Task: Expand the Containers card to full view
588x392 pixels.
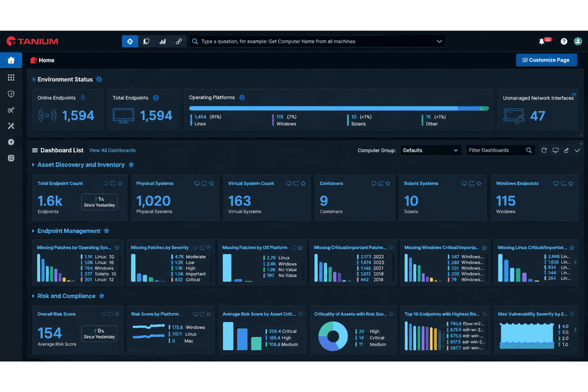Action: (381, 183)
